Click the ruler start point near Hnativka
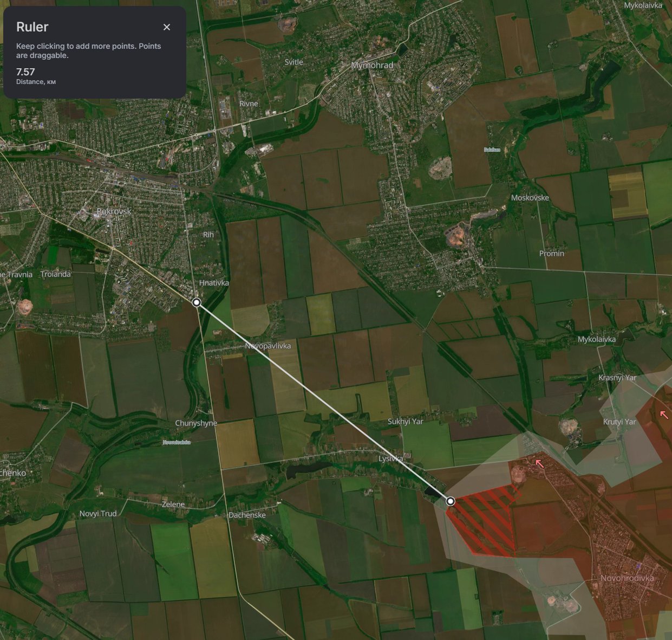The image size is (672, 640). tap(197, 302)
